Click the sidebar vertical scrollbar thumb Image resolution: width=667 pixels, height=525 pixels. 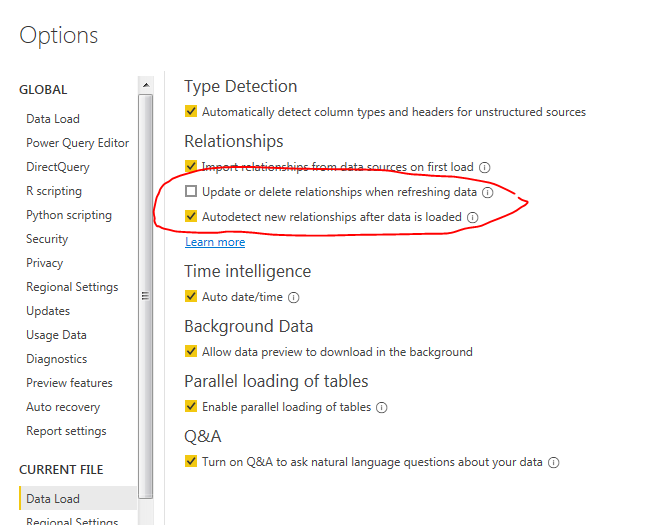tap(145, 296)
